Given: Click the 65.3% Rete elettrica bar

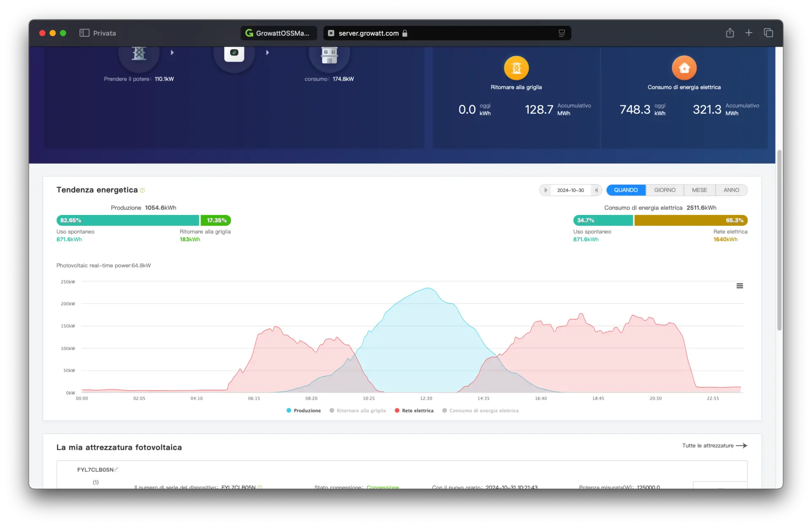Looking at the screenshot, I should [691, 220].
